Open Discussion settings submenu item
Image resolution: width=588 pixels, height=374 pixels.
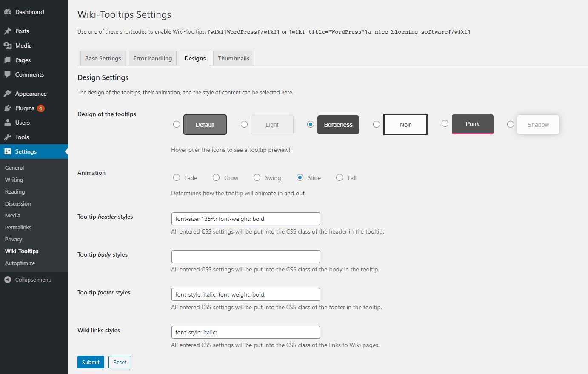point(18,203)
